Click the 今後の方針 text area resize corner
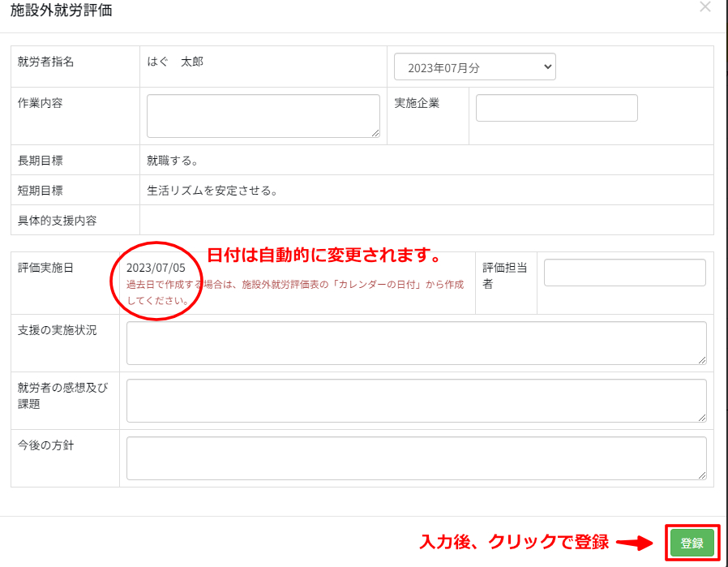 tap(701, 475)
